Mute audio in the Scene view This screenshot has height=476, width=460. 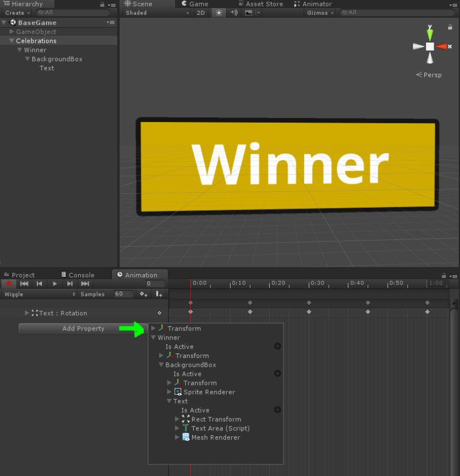233,12
